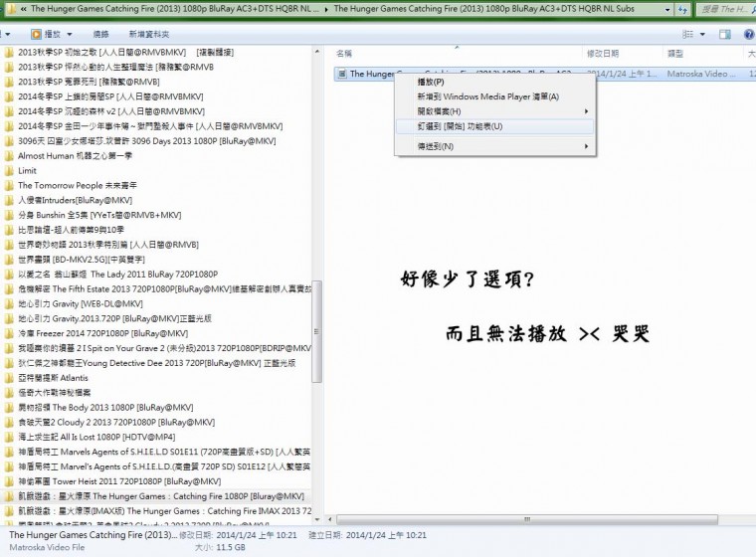Screen dimensions: 756x557
Task: Click folder icon of 'I Spit on Your Grave 2'
Action: coord(9,348)
